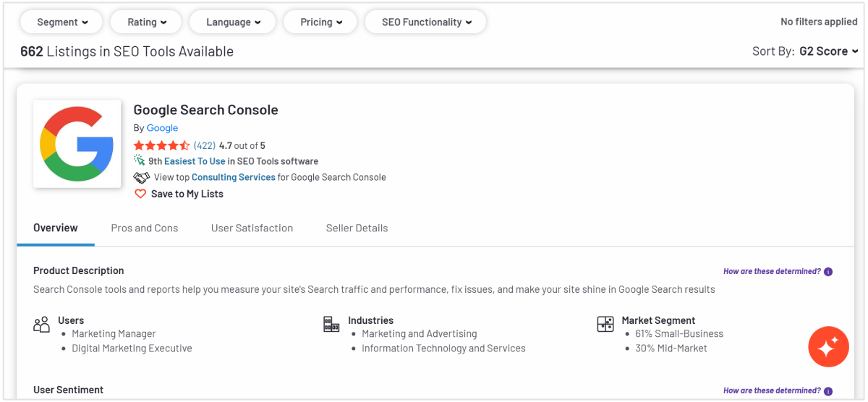868x402 pixels.
Task: Click info icon beside Product Description's 'How are these determined?'
Action: (828, 272)
